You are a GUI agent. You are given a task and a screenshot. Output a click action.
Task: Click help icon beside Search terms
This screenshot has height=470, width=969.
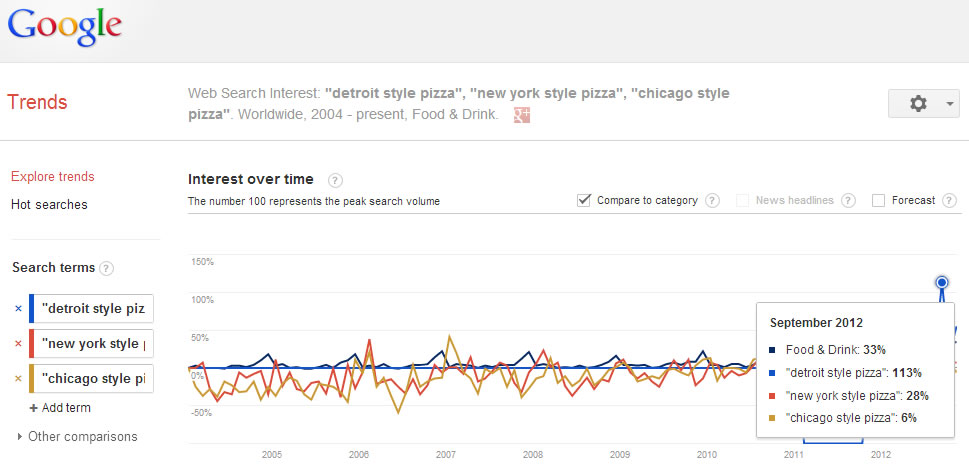coord(107,268)
